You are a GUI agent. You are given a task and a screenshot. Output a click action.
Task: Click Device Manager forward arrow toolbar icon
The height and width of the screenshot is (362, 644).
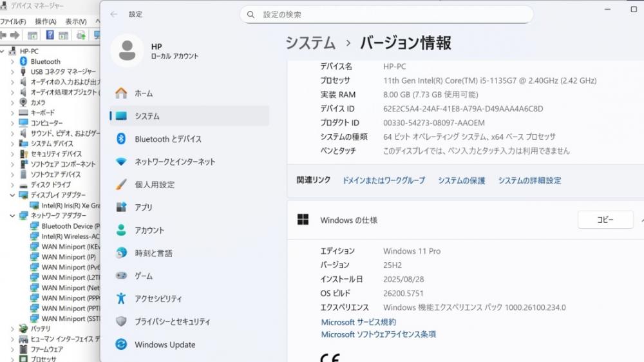[15, 35]
